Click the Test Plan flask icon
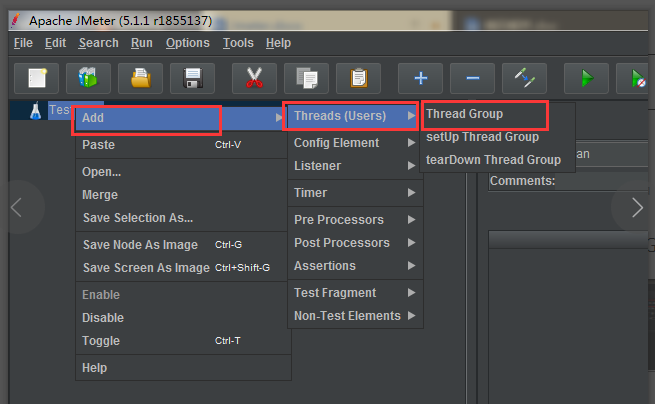655x404 pixels. coord(36,111)
